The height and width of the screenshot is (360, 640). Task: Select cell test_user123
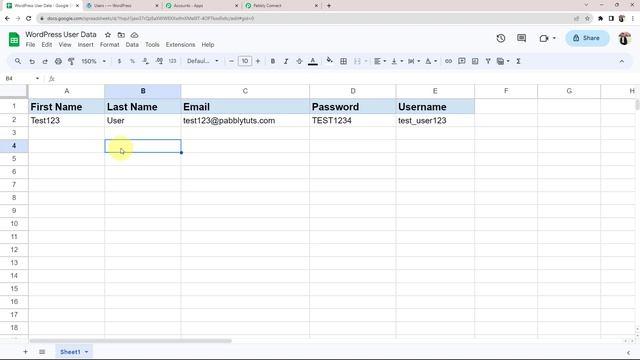(435, 120)
